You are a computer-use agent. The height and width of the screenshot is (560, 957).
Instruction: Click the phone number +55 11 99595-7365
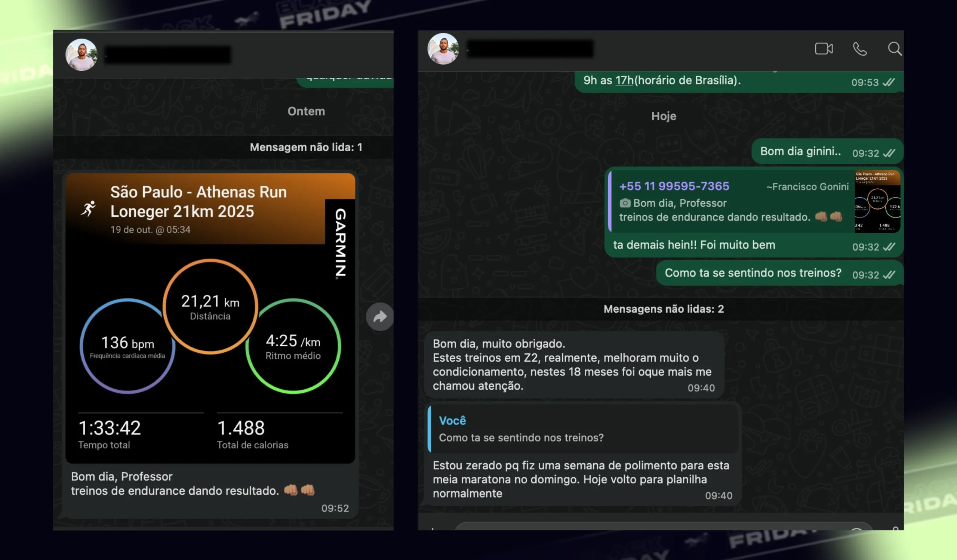[674, 186]
